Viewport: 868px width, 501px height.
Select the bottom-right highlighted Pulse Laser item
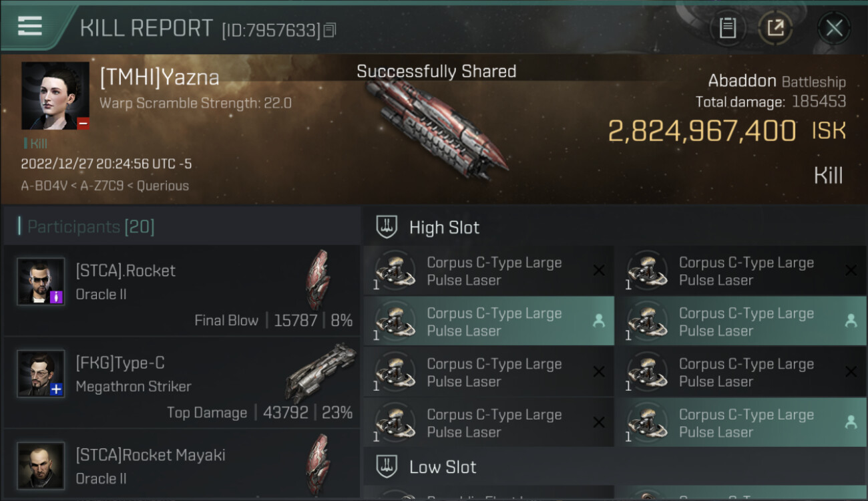(x=740, y=423)
